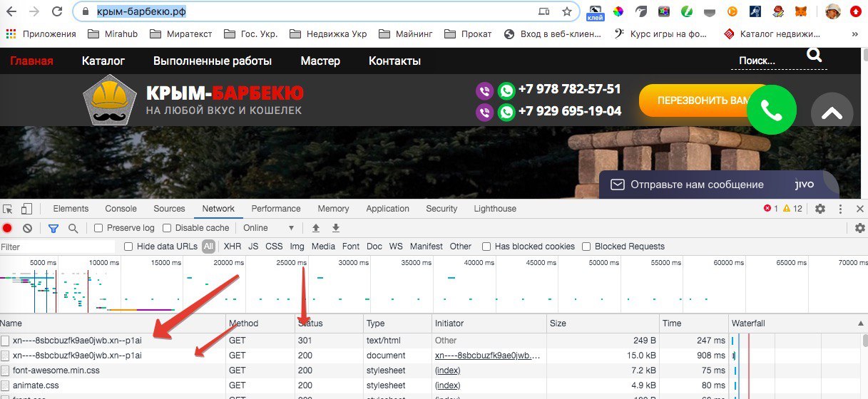Switch to the Console tab

click(x=121, y=209)
